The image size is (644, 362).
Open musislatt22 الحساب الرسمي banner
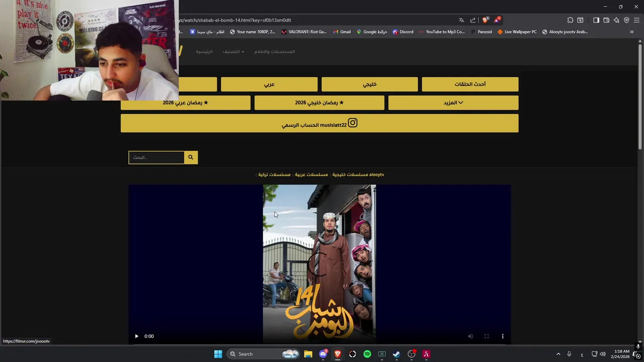[319, 123]
